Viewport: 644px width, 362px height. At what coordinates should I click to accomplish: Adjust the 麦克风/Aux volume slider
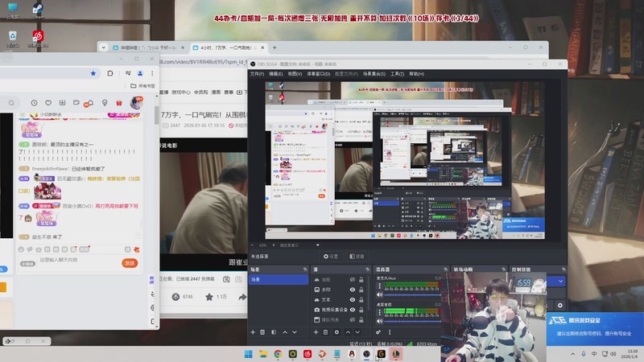[412, 294]
